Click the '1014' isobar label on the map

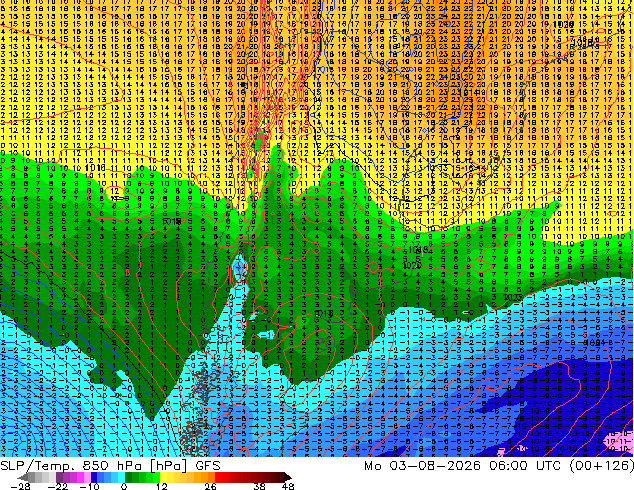pos(471,92)
